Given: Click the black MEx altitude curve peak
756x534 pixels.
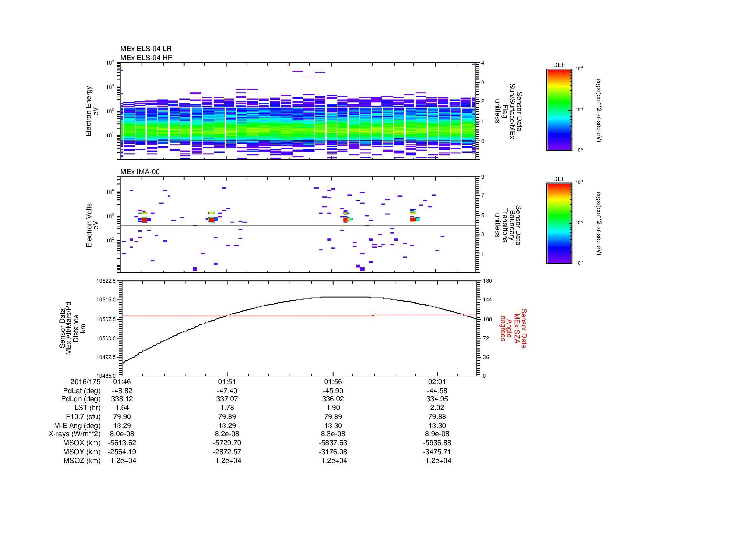Looking at the screenshot, I should (346, 297).
